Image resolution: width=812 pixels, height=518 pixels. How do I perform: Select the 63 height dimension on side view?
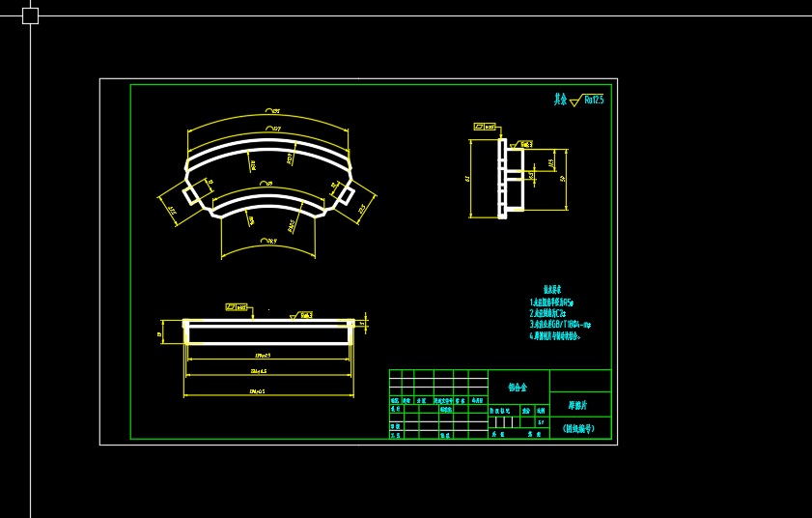467,179
